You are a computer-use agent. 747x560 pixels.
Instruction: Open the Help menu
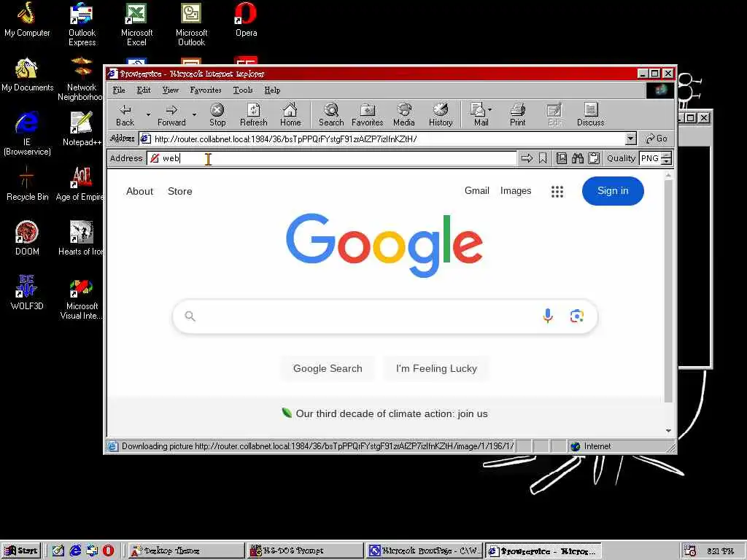pos(272,90)
